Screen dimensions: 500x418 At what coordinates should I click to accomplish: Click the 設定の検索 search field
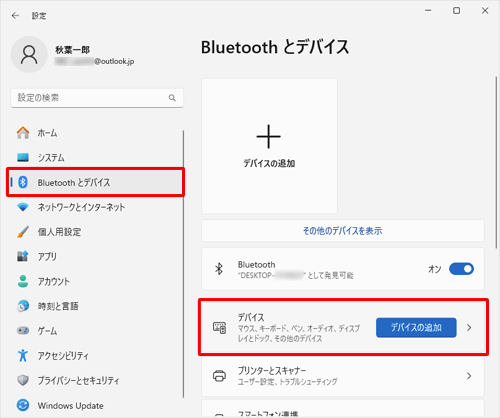97,98
